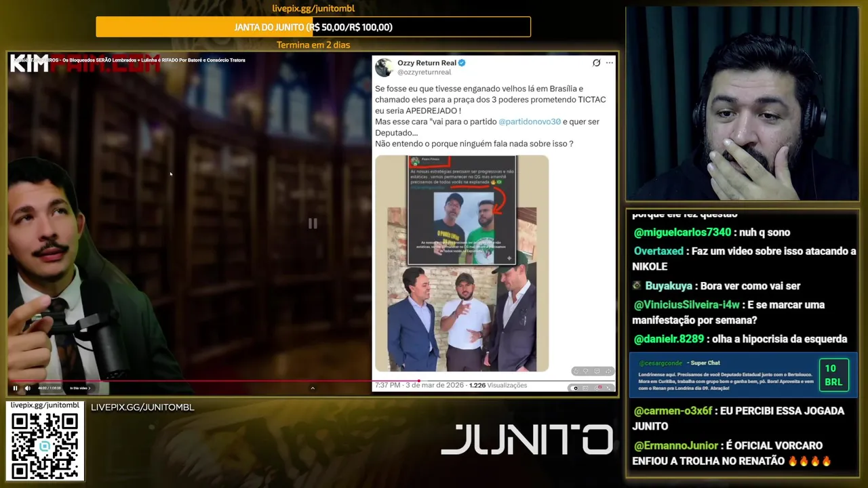
Task: Click the @ErmannoJunior chat username
Action: tap(675, 445)
